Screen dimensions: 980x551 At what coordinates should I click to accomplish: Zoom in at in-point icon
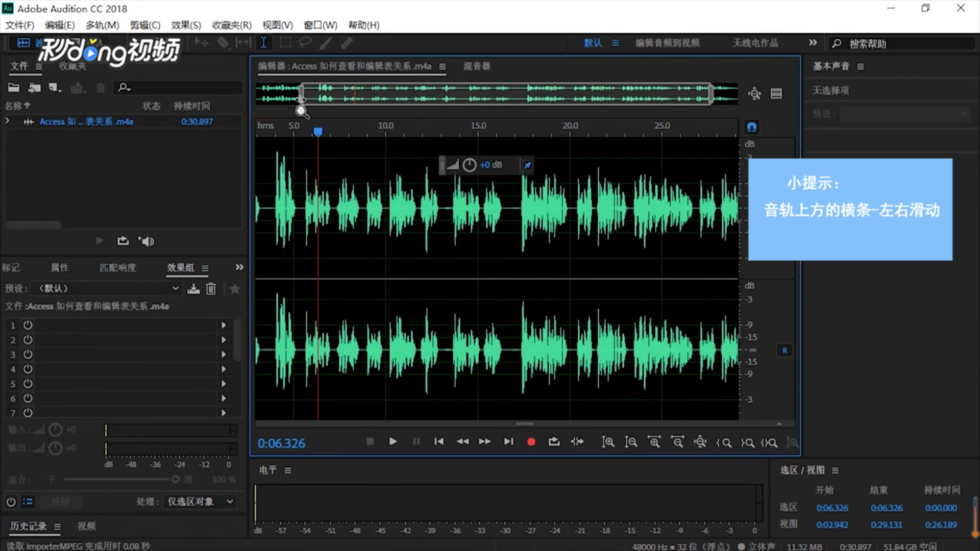[724, 443]
